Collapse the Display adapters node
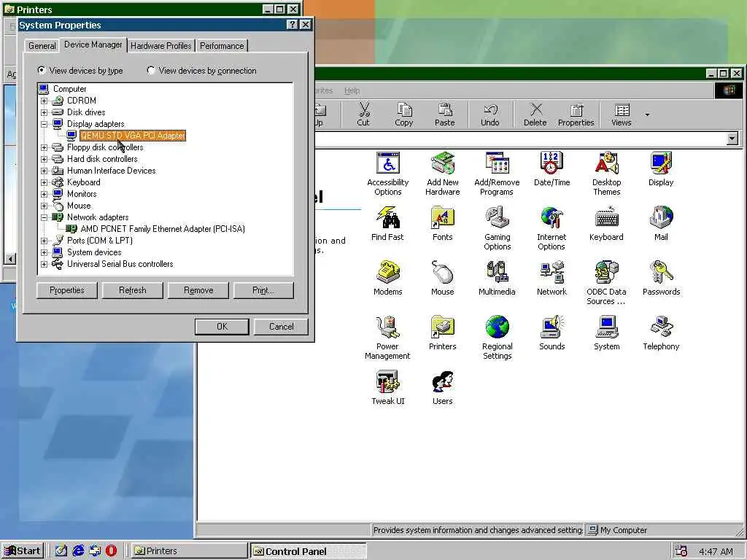The height and width of the screenshot is (560, 747). [x=44, y=124]
